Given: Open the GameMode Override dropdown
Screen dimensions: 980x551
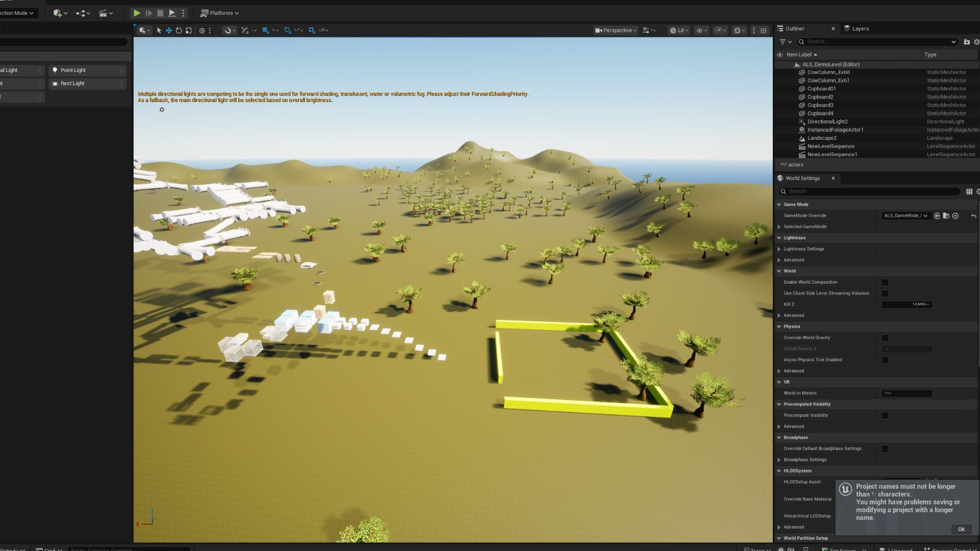Looking at the screenshot, I should (906, 216).
